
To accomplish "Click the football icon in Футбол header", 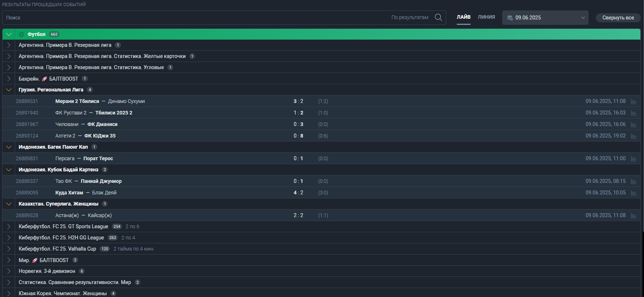I will click(21, 34).
